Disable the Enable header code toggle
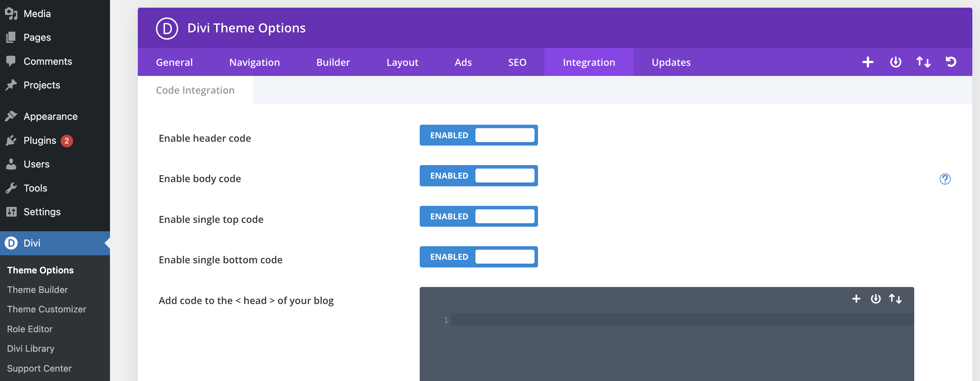 click(478, 135)
